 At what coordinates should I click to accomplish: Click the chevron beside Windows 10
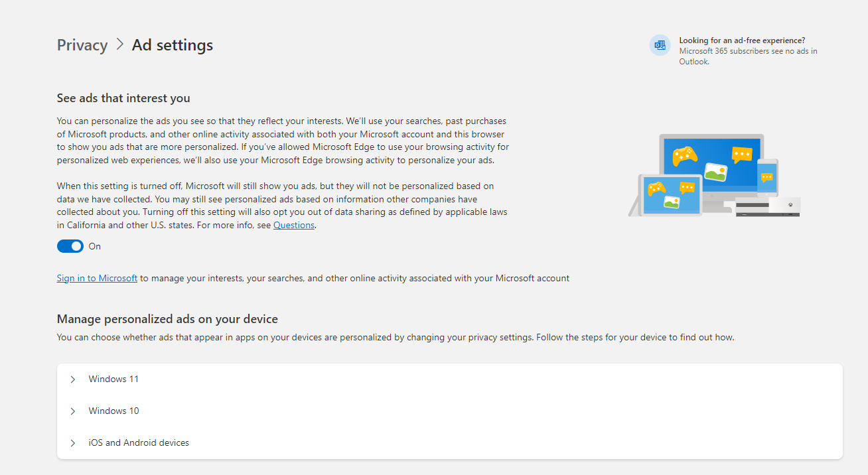pyautogui.click(x=72, y=411)
